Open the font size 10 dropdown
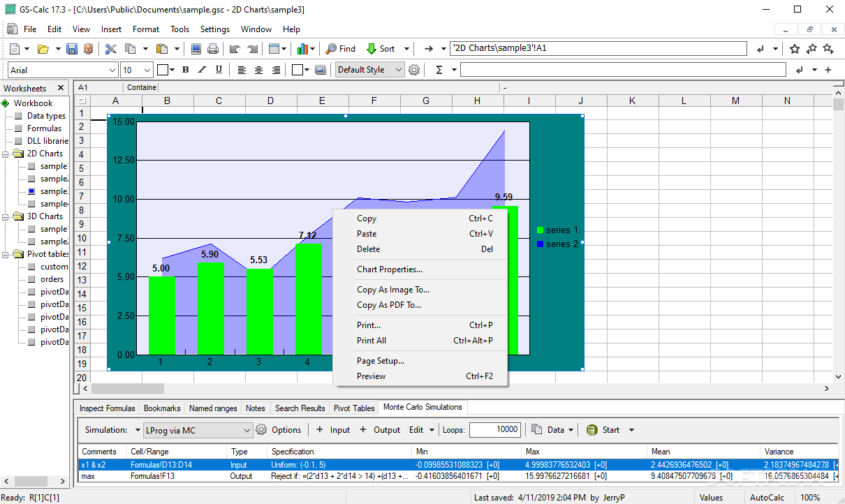Screen dimensions: 845x504 147,70
